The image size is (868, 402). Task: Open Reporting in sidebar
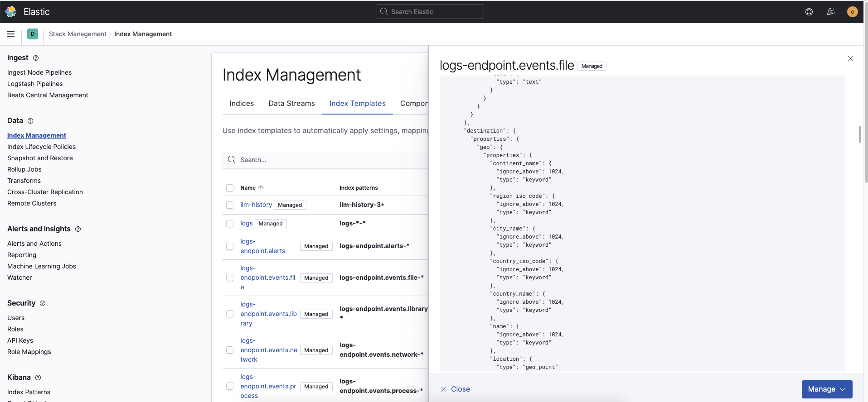point(22,255)
